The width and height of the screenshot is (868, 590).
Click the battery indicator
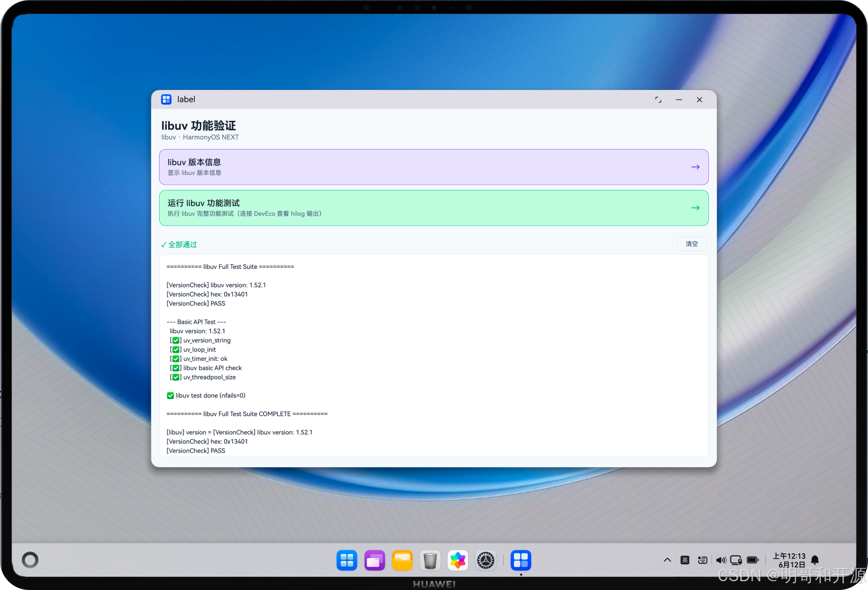[x=753, y=560]
